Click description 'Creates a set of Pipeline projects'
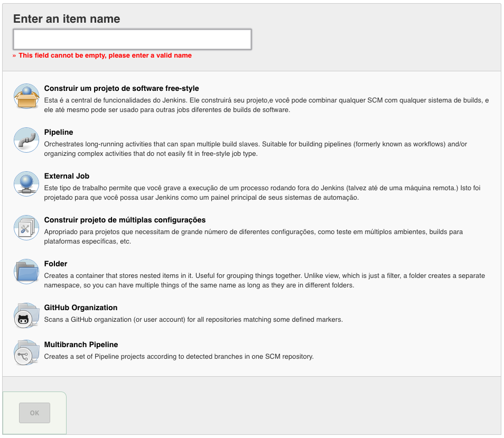This screenshot has height=438, width=504. (179, 357)
